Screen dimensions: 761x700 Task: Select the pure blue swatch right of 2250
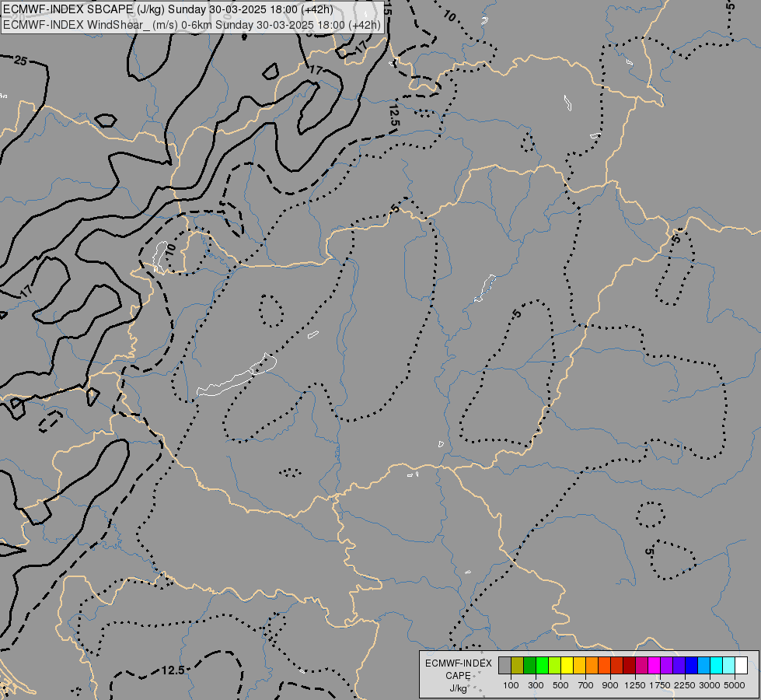click(x=692, y=666)
